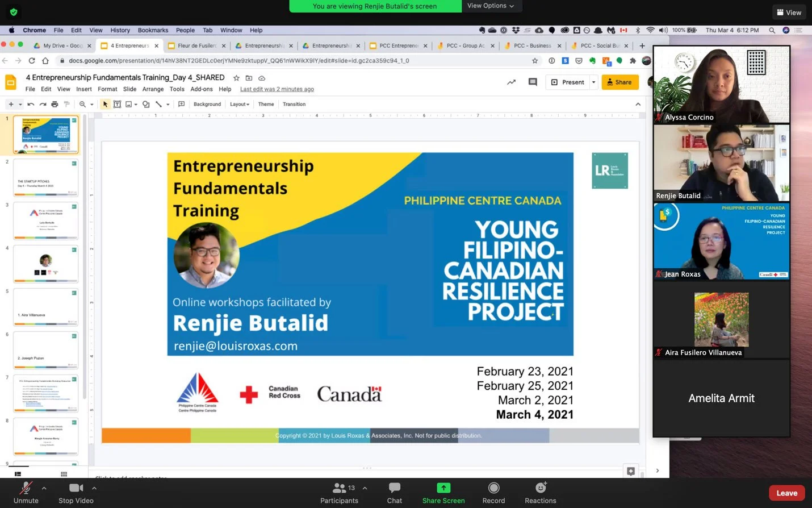Viewport: 812px width, 508px height.
Task: Click the Zoom View button
Action: pos(789,13)
